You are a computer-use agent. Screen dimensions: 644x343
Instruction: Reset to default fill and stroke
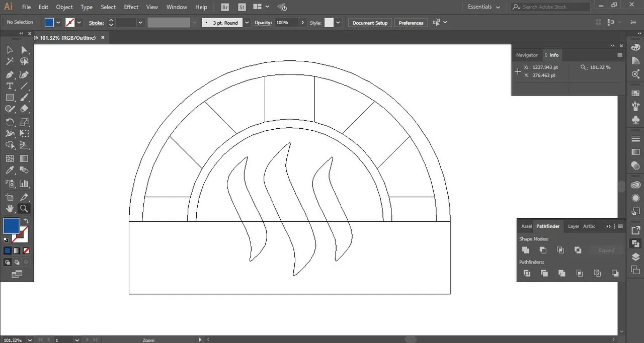(6, 239)
